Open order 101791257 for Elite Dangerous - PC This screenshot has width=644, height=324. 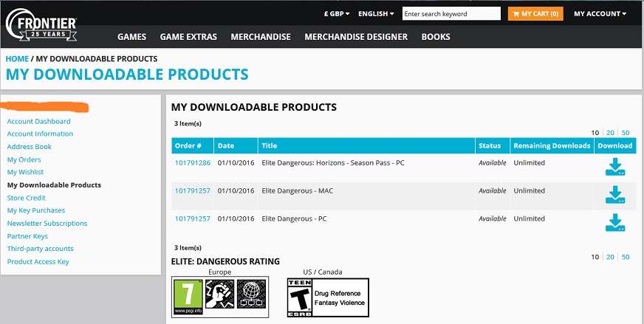click(x=193, y=218)
